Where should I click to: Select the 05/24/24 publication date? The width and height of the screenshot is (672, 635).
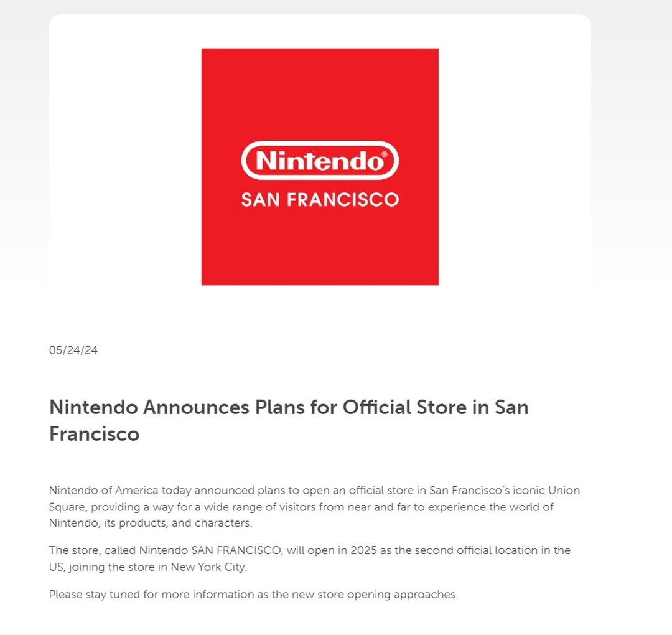tap(73, 350)
